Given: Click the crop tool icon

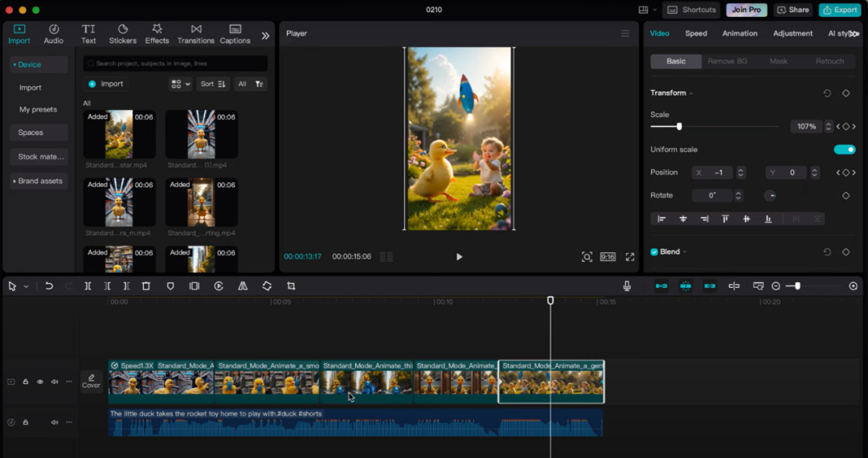Looking at the screenshot, I should (x=291, y=286).
